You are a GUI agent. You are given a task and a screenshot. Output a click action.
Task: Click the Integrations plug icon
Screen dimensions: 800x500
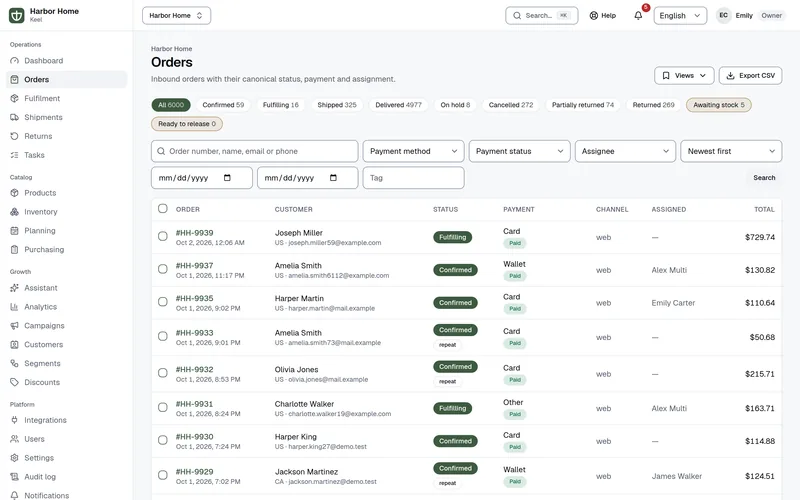tap(14, 420)
